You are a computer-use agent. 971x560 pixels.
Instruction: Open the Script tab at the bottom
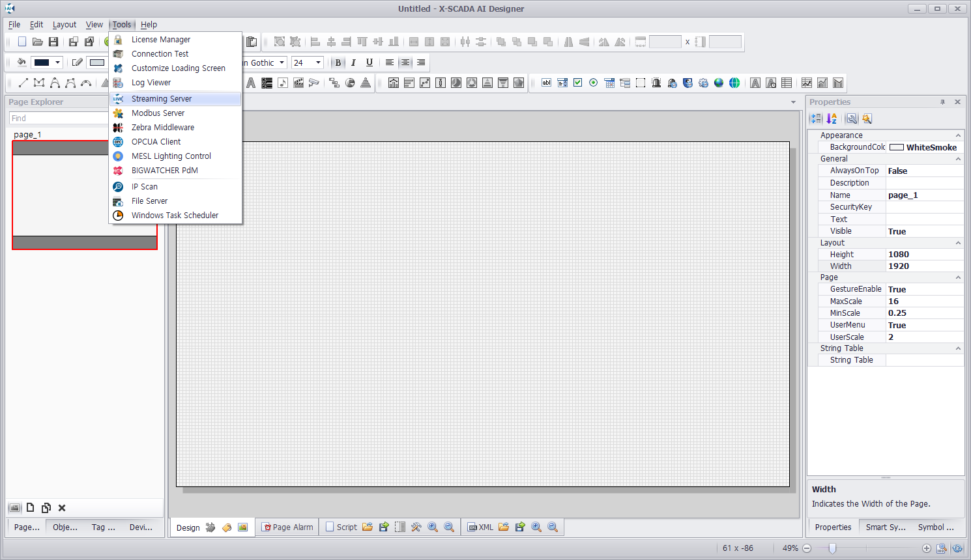click(341, 527)
